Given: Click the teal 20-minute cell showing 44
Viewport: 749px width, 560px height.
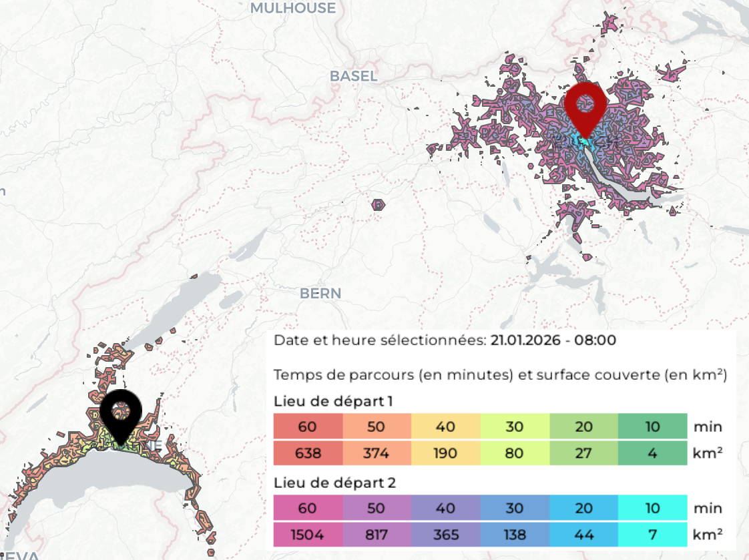Looking at the screenshot, I should [583, 535].
